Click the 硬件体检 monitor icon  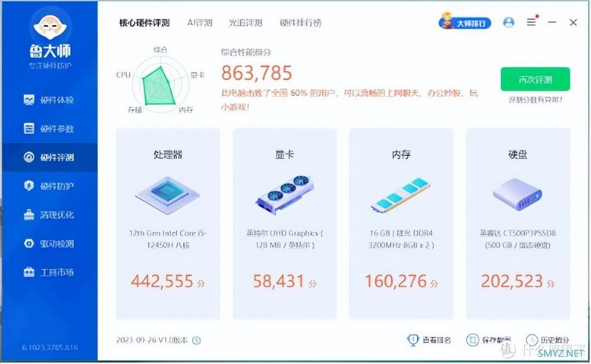(x=29, y=100)
